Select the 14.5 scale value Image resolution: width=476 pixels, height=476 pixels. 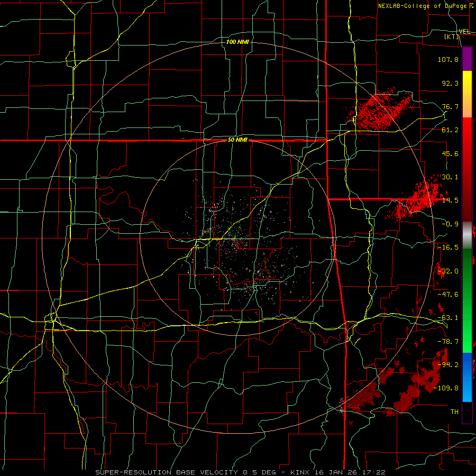tap(450, 200)
